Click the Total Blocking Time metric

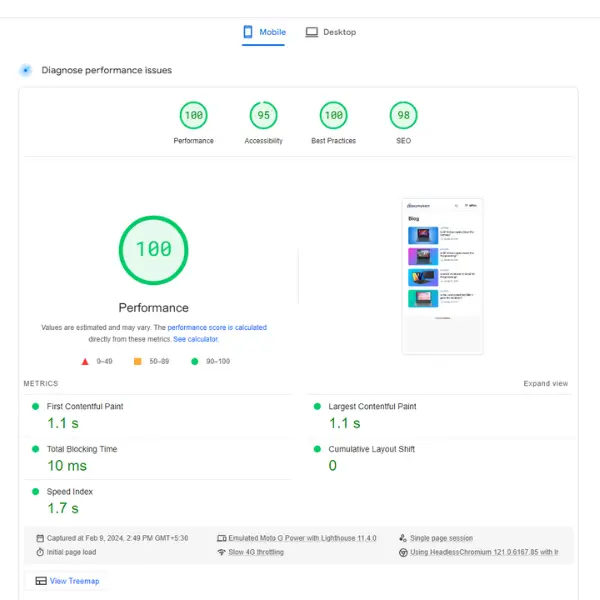pyautogui.click(x=81, y=449)
